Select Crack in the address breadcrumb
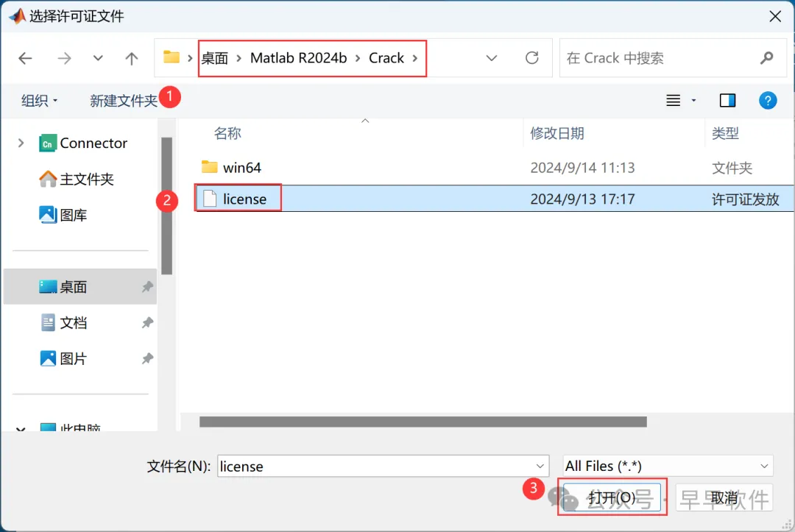This screenshot has width=795, height=532. coord(386,57)
